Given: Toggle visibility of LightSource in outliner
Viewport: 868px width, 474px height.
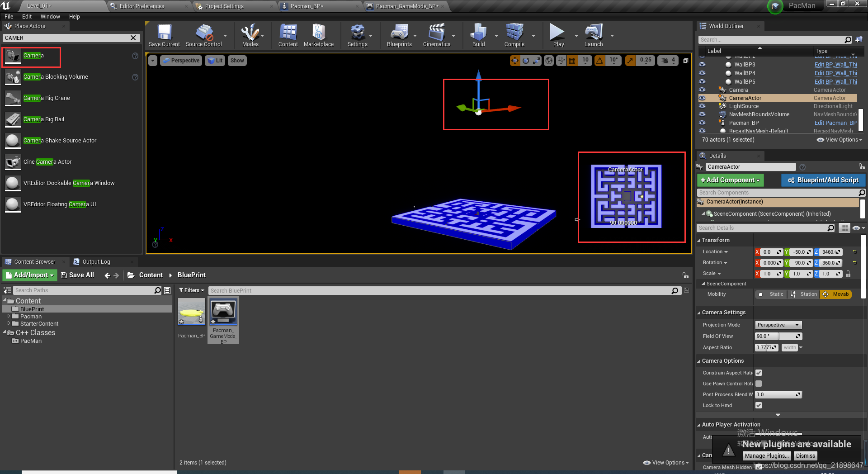Looking at the screenshot, I should (x=702, y=106).
